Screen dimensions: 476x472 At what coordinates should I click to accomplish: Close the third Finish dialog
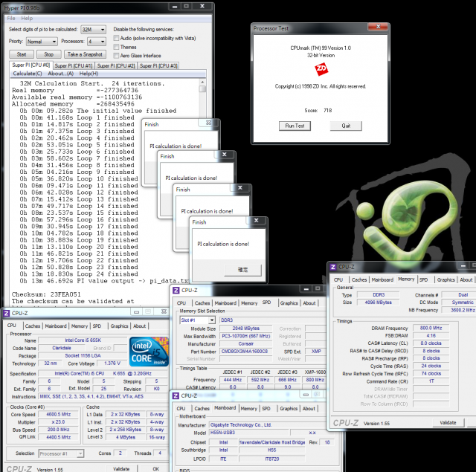[240, 188]
